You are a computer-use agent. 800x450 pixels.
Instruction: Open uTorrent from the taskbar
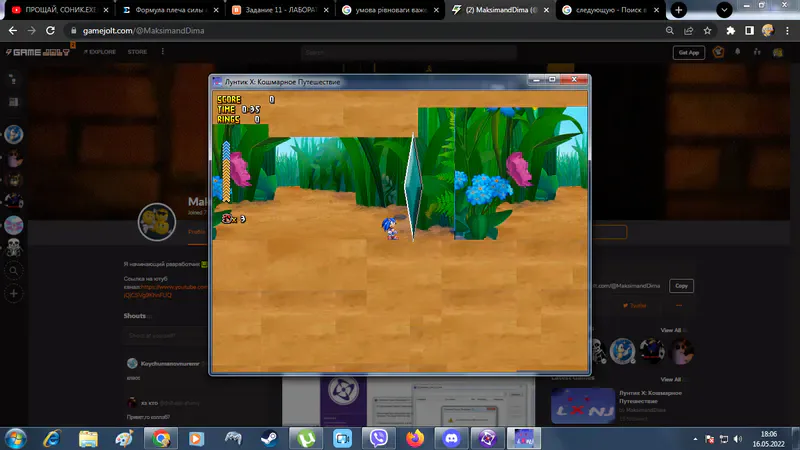point(306,439)
